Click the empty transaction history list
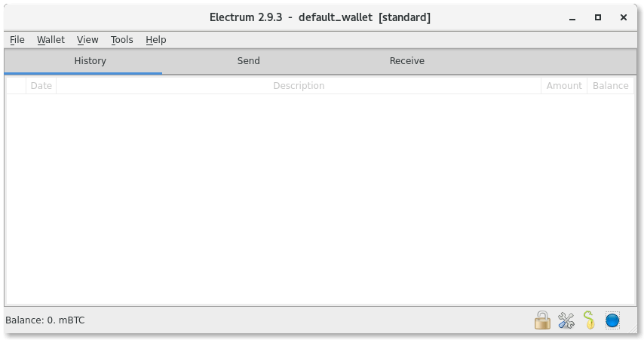Image resolution: width=644 pixels, height=340 pixels. point(320,199)
